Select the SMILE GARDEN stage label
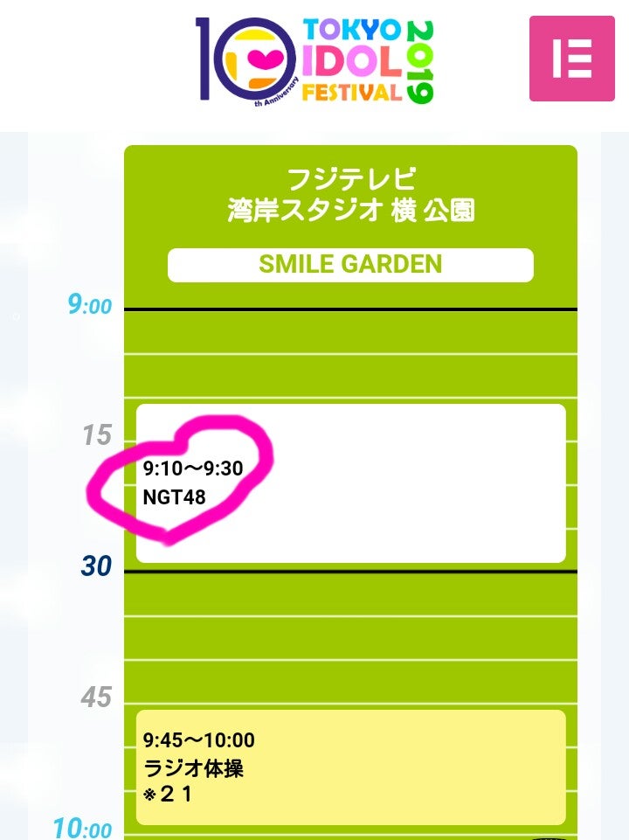 tap(350, 265)
